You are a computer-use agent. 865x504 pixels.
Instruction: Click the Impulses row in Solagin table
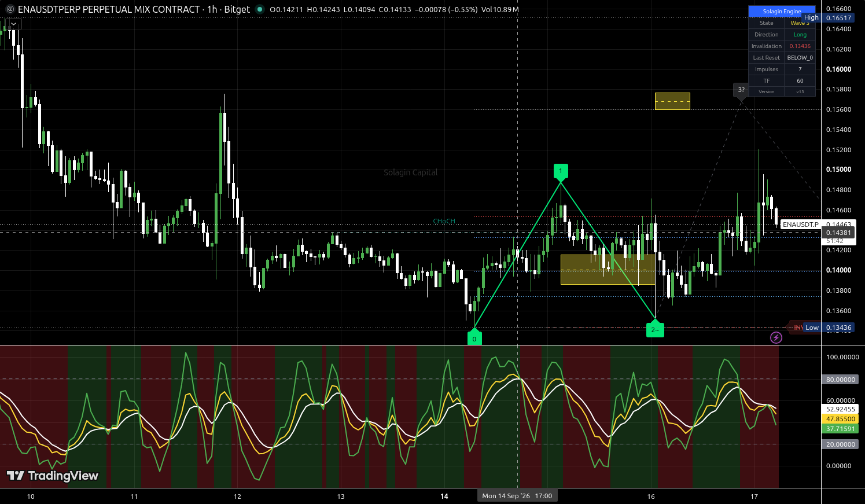(782, 69)
